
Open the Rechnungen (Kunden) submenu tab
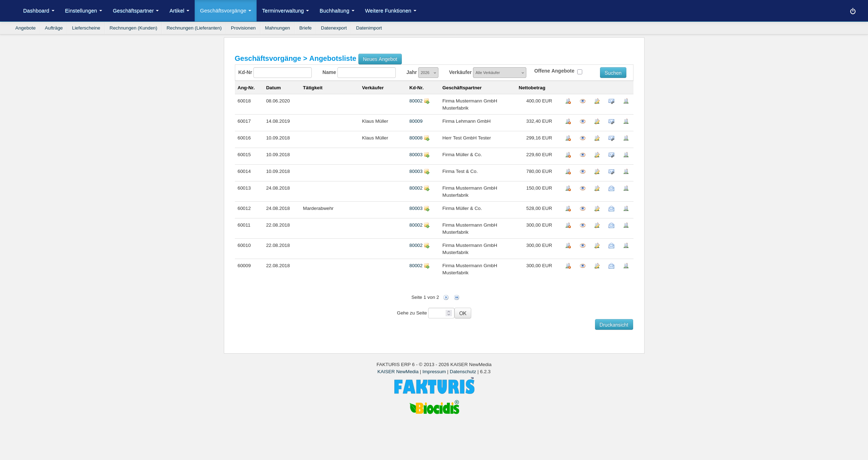coord(133,28)
